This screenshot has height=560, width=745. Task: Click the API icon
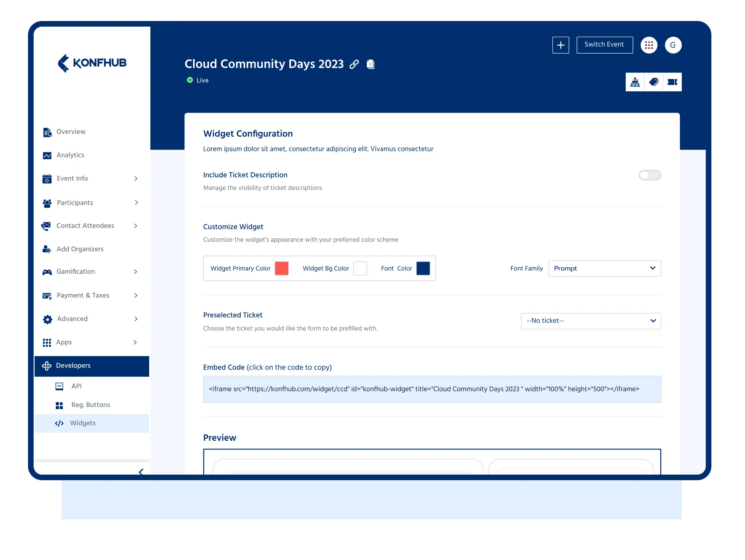coord(60,386)
